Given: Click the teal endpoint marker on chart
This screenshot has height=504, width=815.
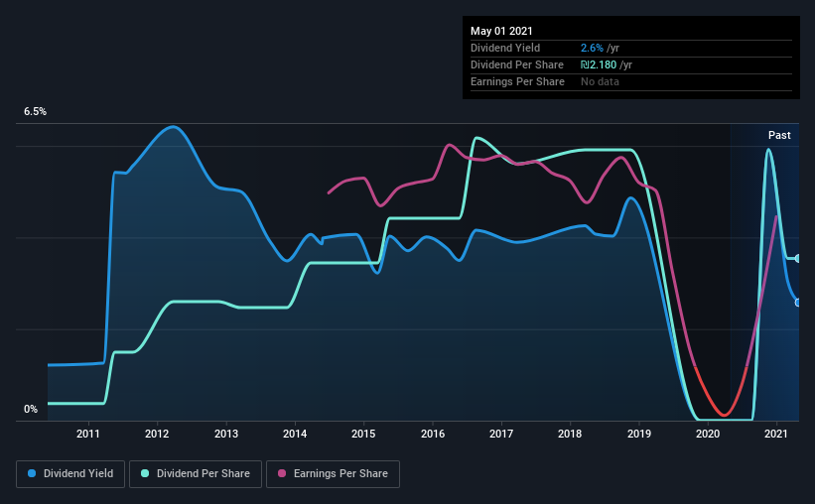Looking at the screenshot, I should pyautogui.click(x=797, y=258).
